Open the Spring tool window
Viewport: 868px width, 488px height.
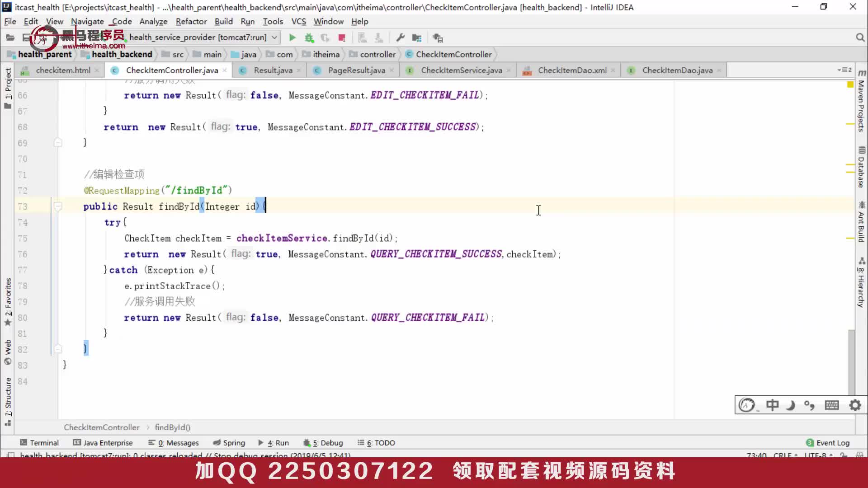tap(229, 443)
